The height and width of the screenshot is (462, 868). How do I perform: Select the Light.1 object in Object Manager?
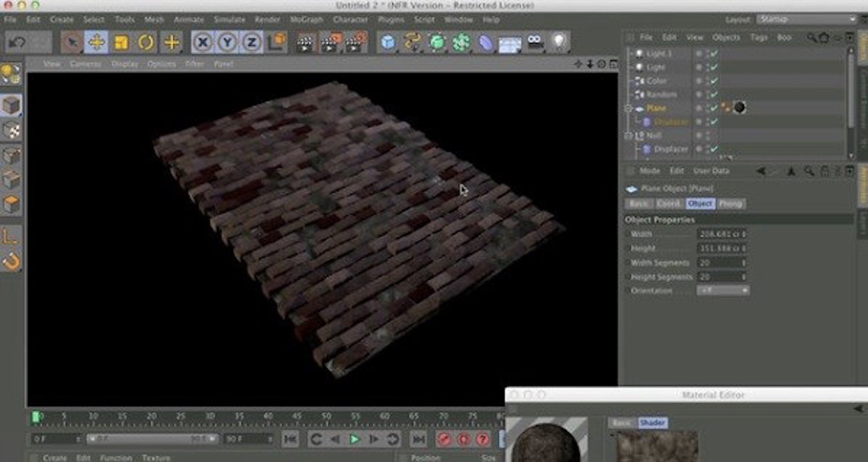coord(659,54)
